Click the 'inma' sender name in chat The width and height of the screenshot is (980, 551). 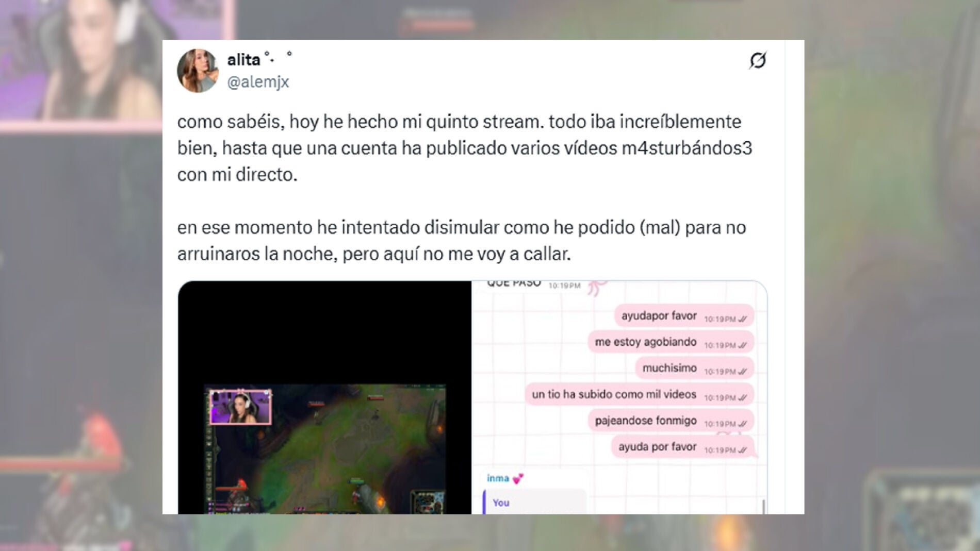coord(498,478)
